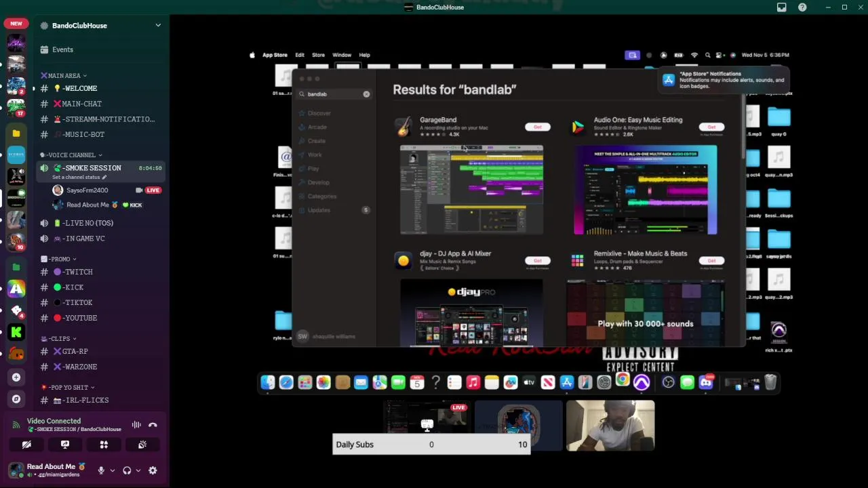Click Get button for GarageBand
Viewport: 868px width, 488px height.
538,127
